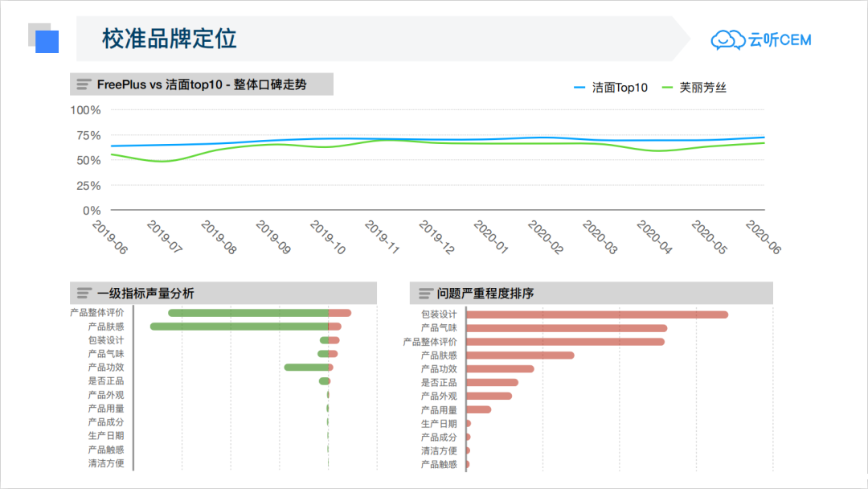
Task: Click the 产品整体评价 label in the volume chart
Action: click(97, 313)
